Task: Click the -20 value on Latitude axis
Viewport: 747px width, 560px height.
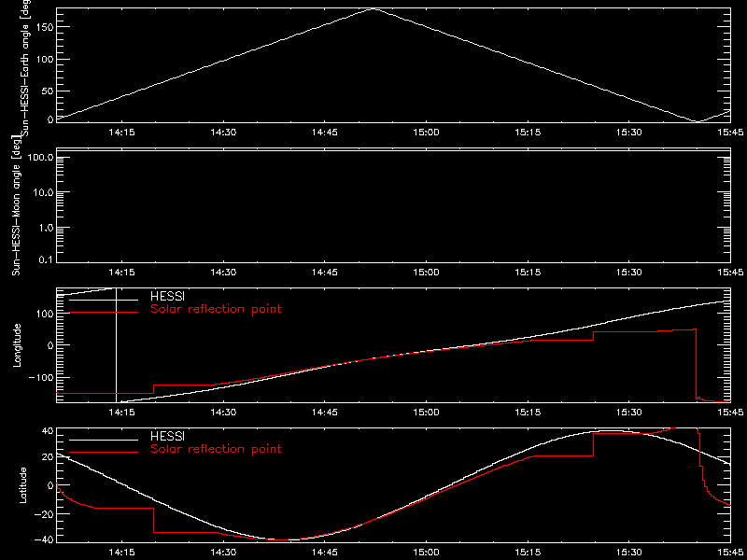Action: click(x=44, y=514)
